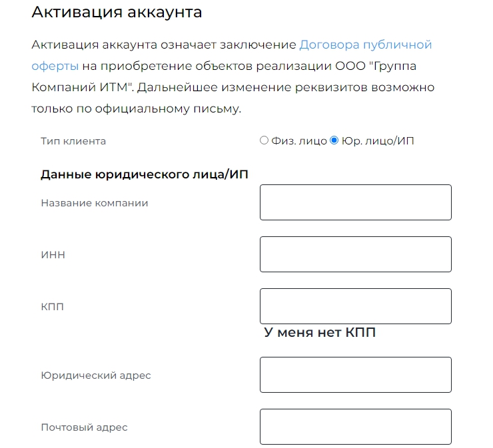493x448 pixels.
Task: Click the Название компании input field
Action: tap(355, 202)
